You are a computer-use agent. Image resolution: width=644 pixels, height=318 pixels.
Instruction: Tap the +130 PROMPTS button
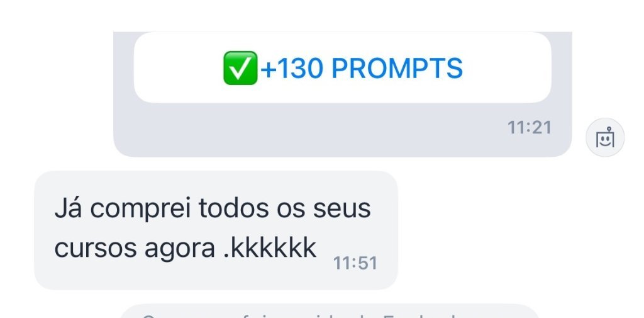point(343,67)
